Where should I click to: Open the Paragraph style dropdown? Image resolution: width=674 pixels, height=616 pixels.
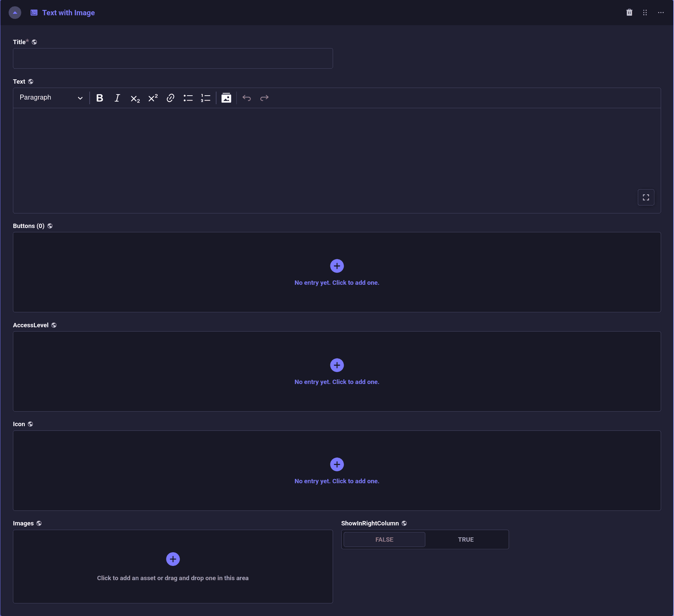tap(51, 98)
